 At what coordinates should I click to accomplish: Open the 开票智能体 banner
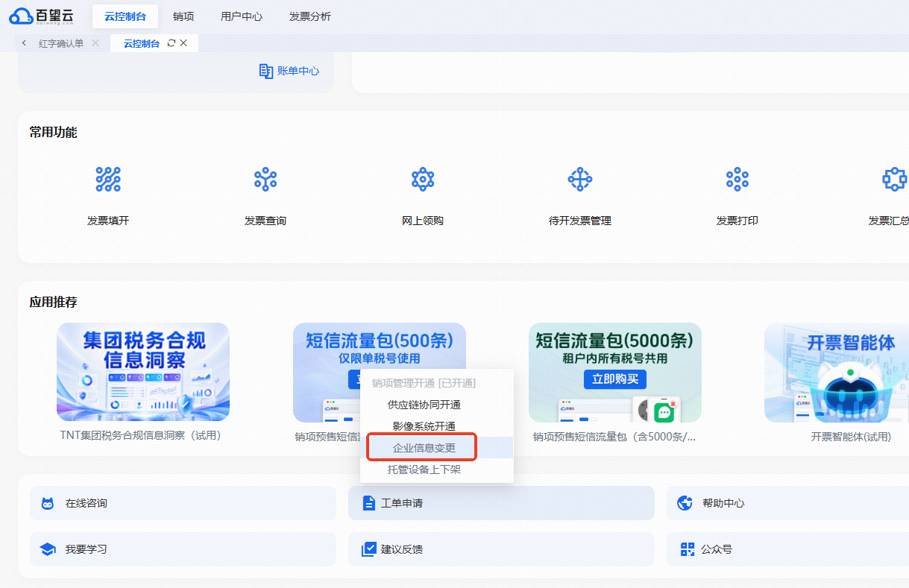pos(837,372)
